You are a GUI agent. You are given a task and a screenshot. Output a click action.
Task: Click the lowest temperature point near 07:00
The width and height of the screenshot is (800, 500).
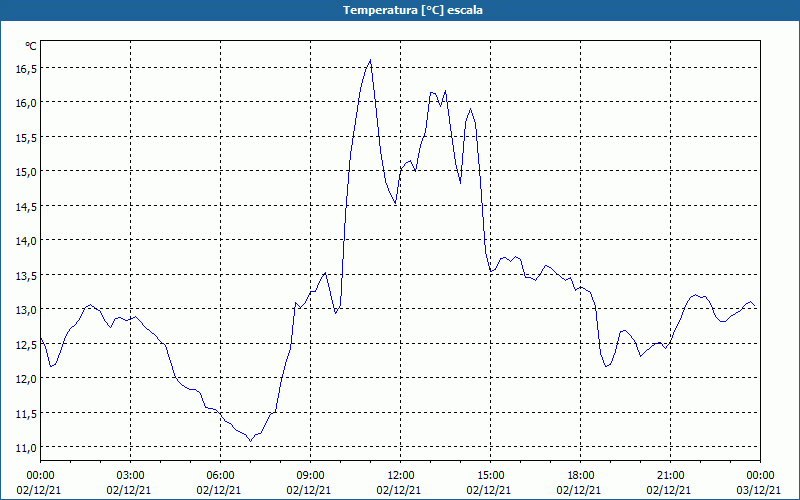[x=251, y=441]
